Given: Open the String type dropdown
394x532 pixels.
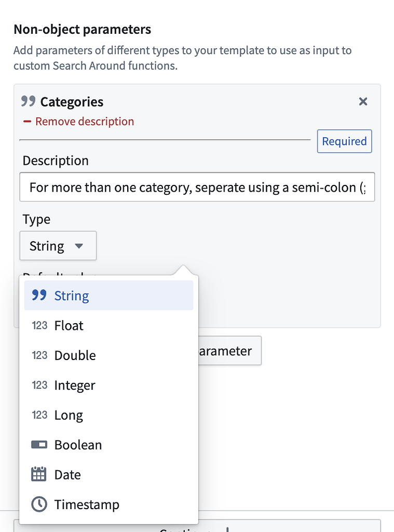Looking at the screenshot, I should [x=58, y=246].
